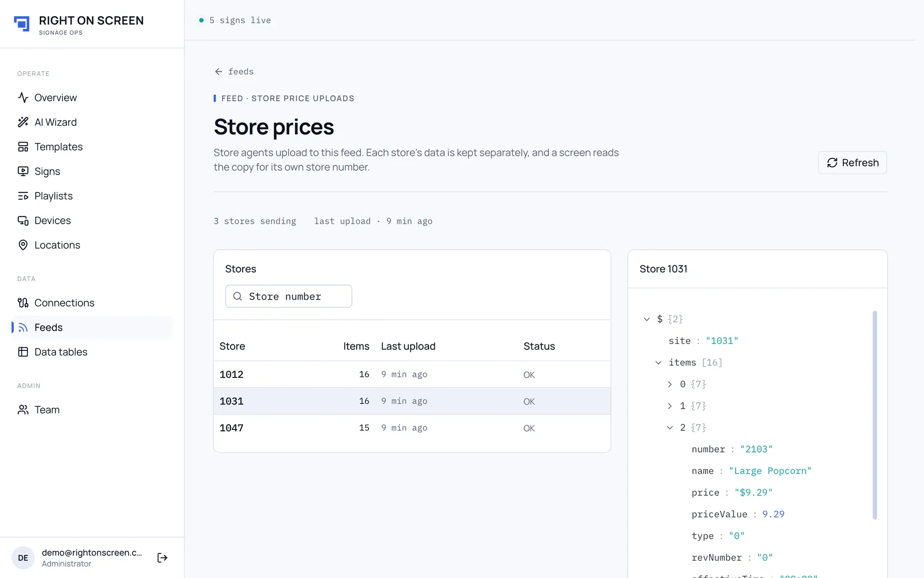Expand item 0 in JSON tree
Image resolution: width=924 pixels, height=578 pixels.
tap(670, 384)
